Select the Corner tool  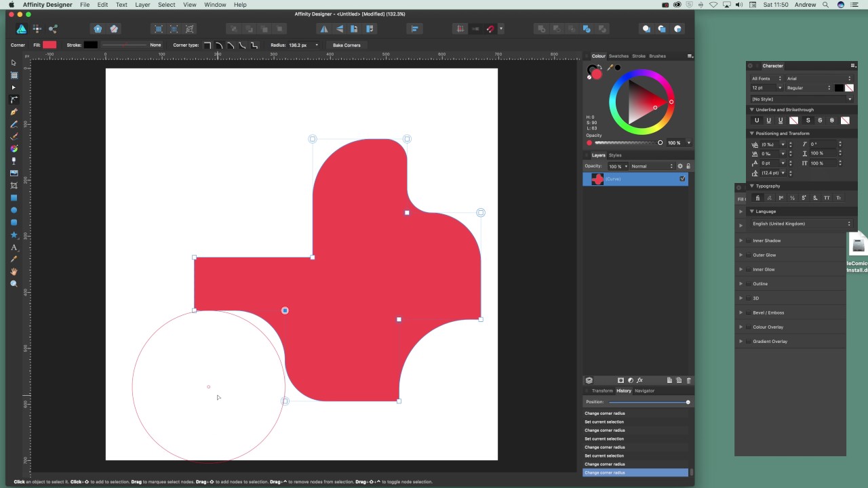tap(14, 100)
